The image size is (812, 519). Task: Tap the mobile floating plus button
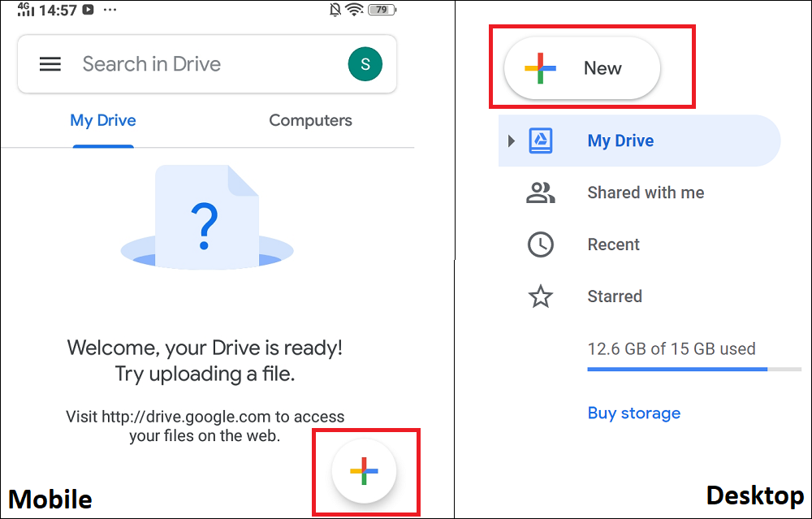pos(364,471)
